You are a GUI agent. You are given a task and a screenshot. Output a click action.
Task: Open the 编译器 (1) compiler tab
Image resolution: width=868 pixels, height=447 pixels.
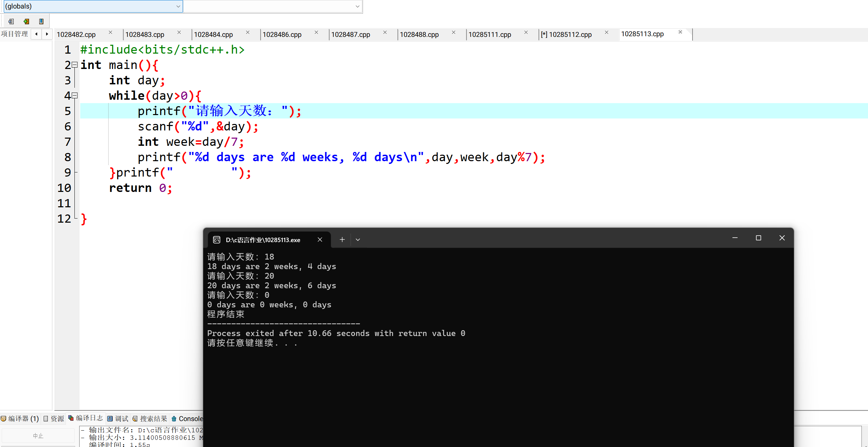20,419
